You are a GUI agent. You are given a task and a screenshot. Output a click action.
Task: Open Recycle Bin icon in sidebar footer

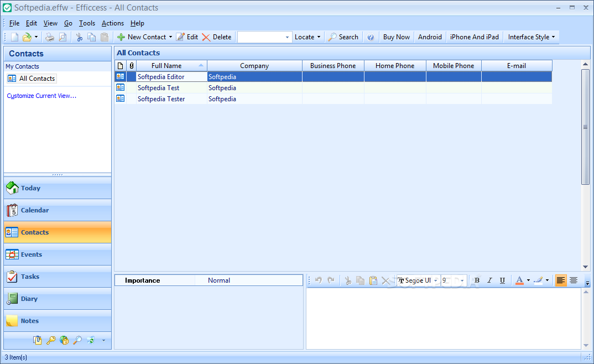tap(91, 340)
